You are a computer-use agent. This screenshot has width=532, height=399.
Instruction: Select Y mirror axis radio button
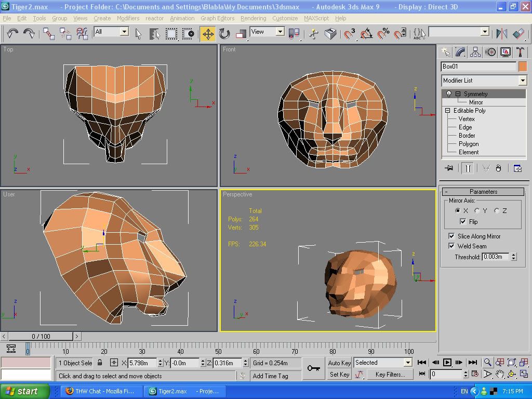(x=477, y=211)
